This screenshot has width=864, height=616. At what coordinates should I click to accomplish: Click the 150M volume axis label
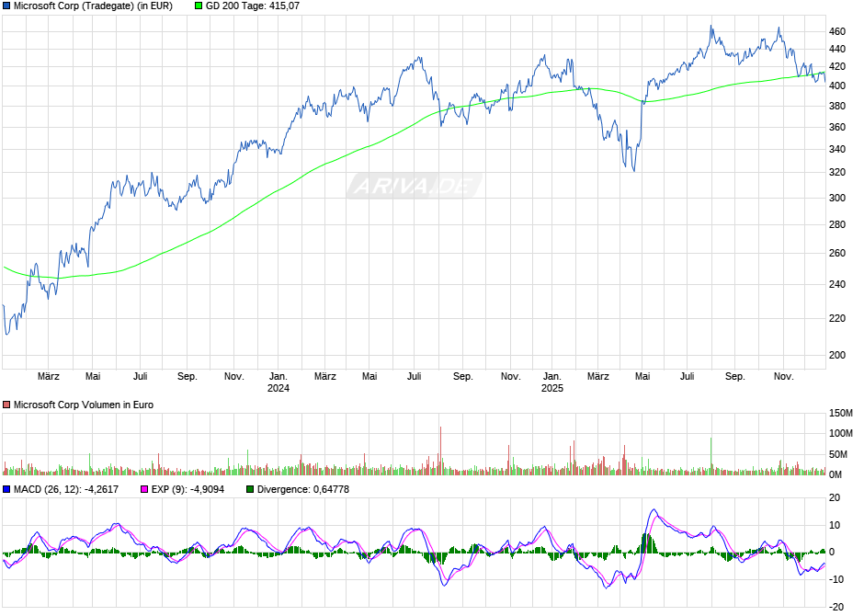[x=841, y=413]
